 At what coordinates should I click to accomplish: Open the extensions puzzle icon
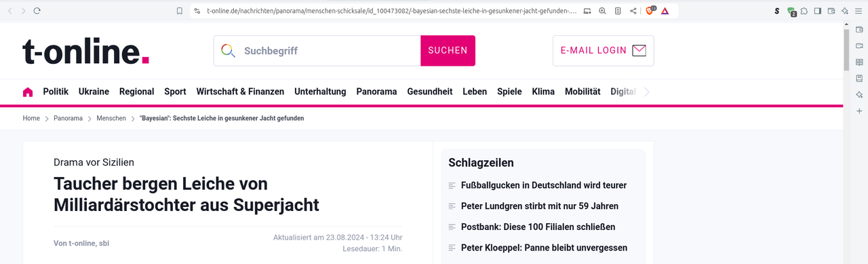coord(804,11)
